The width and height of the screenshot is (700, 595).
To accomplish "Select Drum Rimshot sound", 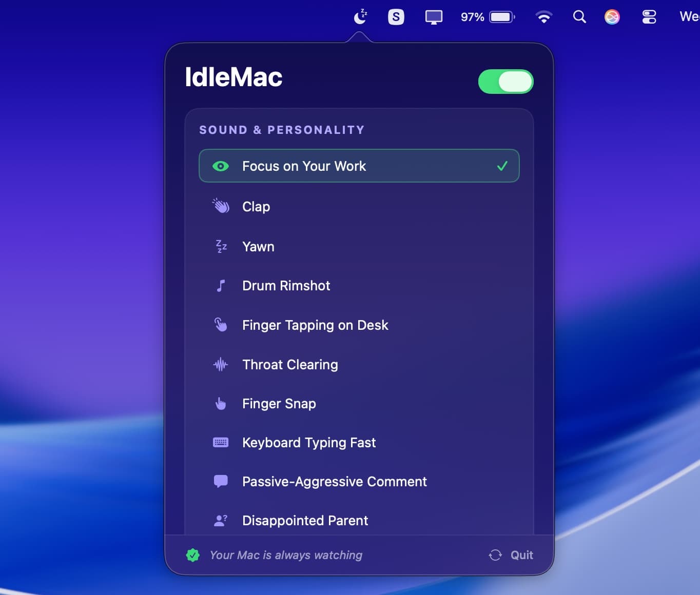I will click(359, 286).
